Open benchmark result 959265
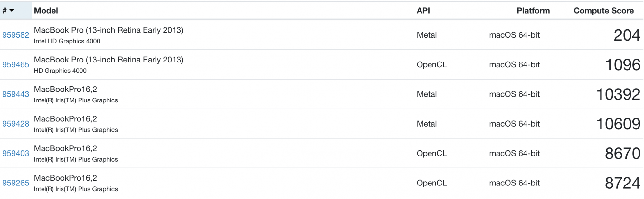The image size is (644, 199). [x=16, y=183]
